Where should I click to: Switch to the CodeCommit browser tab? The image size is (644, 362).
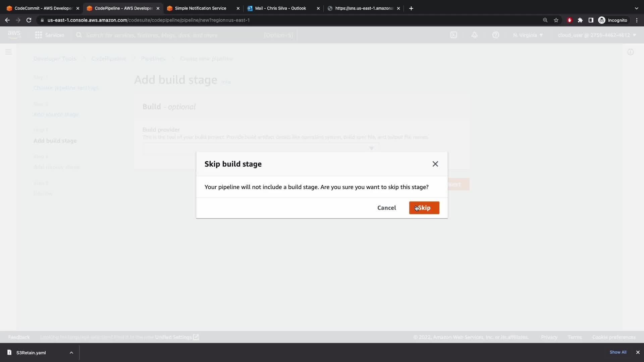click(43, 8)
